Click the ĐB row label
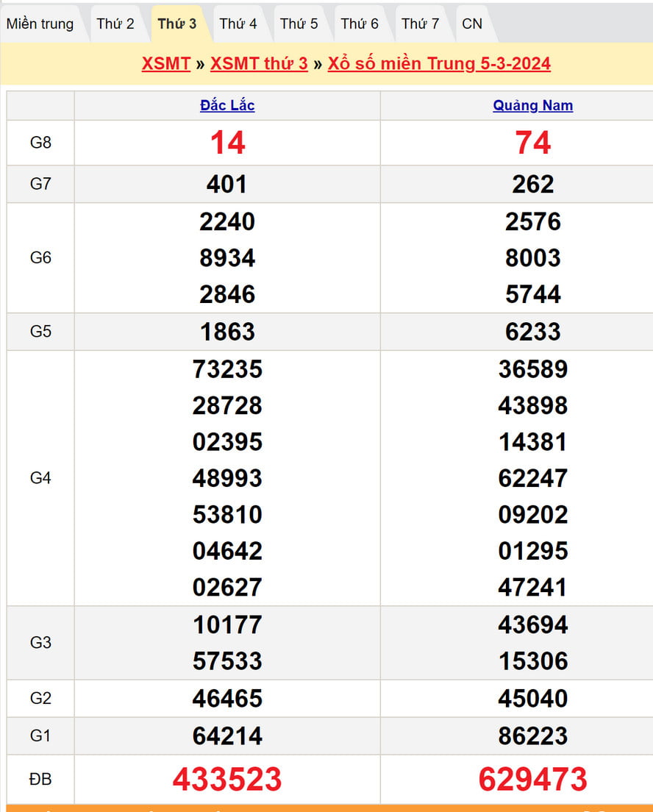Image resolution: width=653 pixels, height=812 pixels. click(x=40, y=779)
